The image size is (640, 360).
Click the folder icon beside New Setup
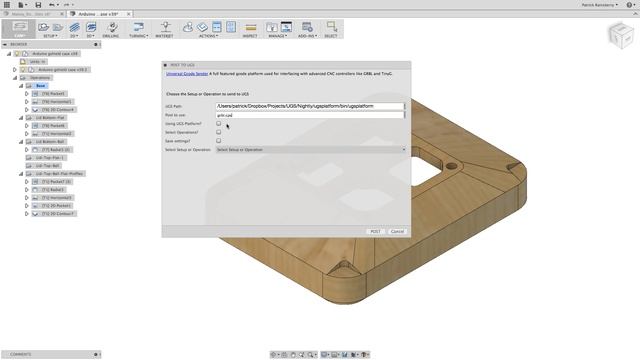coord(58,27)
